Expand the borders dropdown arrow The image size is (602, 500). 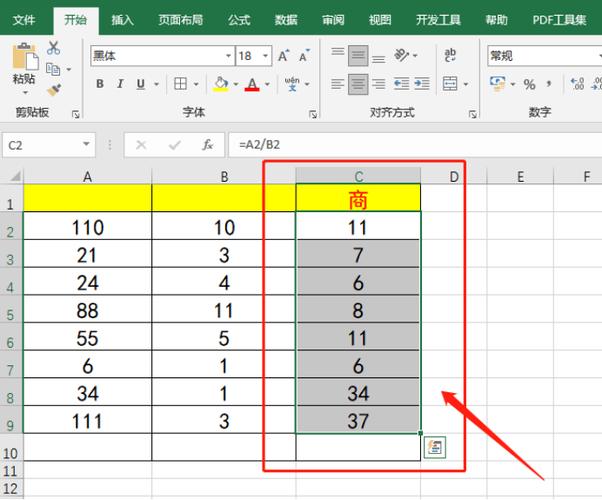tap(196, 84)
